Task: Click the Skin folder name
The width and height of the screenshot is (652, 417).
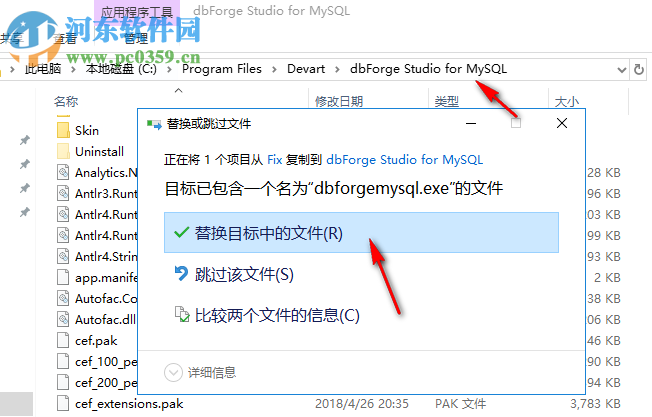Action: point(87,131)
